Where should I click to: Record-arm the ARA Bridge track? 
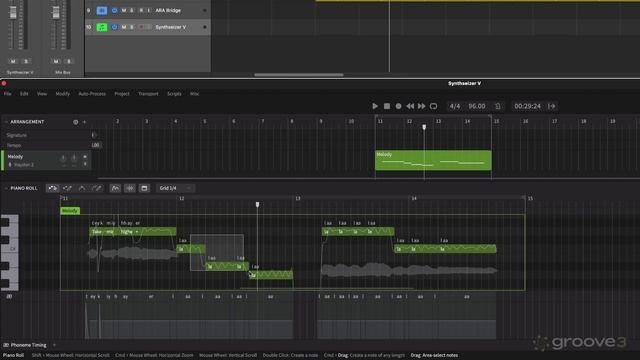(x=141, y=10)
